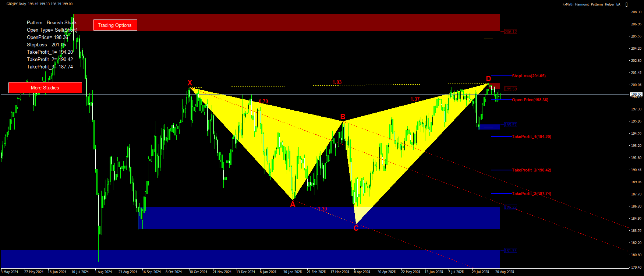Image resolution: width=644 pixels, height=276 pixels.
Task: Click the StopLoss(201.05) level label
Action: (528, 76)
